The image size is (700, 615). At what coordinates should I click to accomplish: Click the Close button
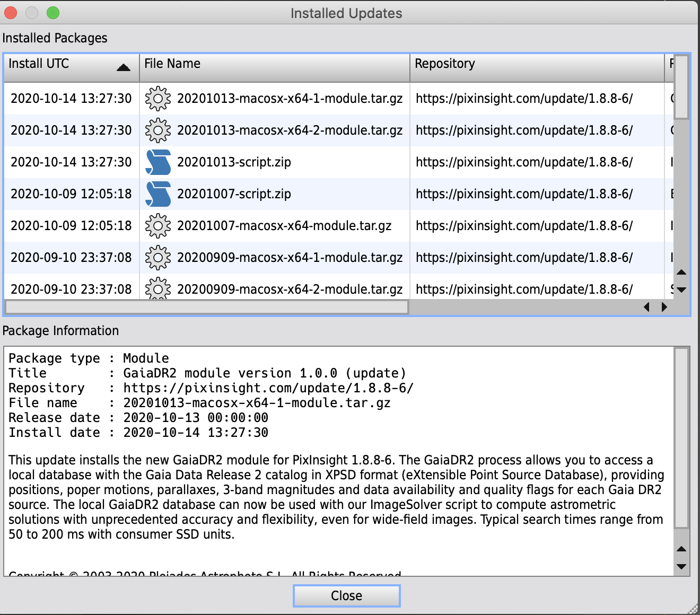347,596
